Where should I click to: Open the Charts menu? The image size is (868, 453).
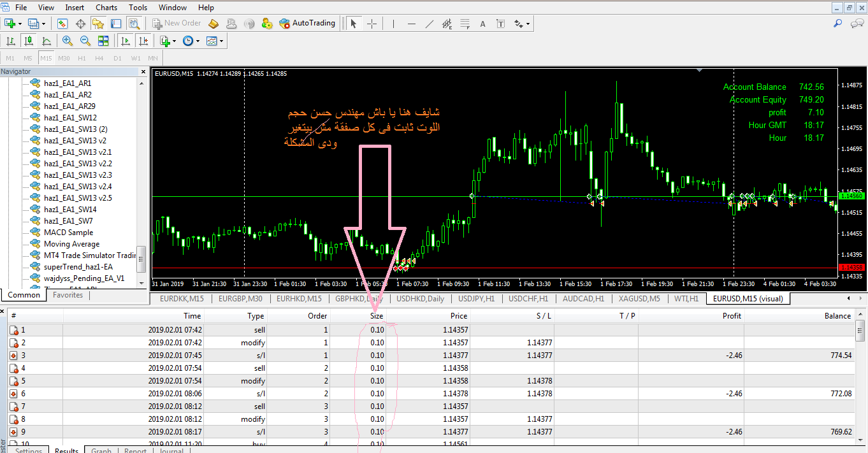coord(106,8)
